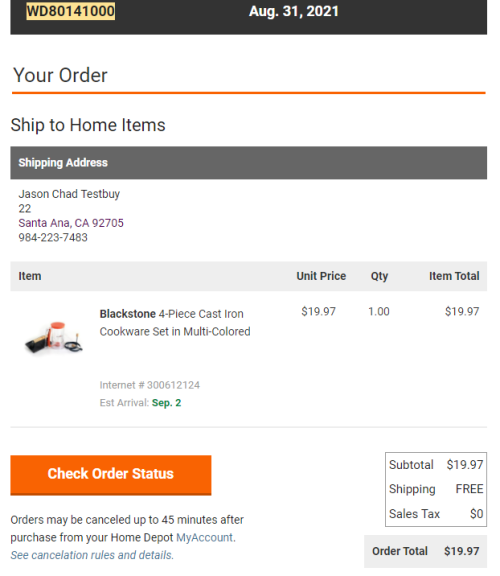Click the Sales Tax $0 row
This screenshot has height=576, width=500.
pos(436,514)
